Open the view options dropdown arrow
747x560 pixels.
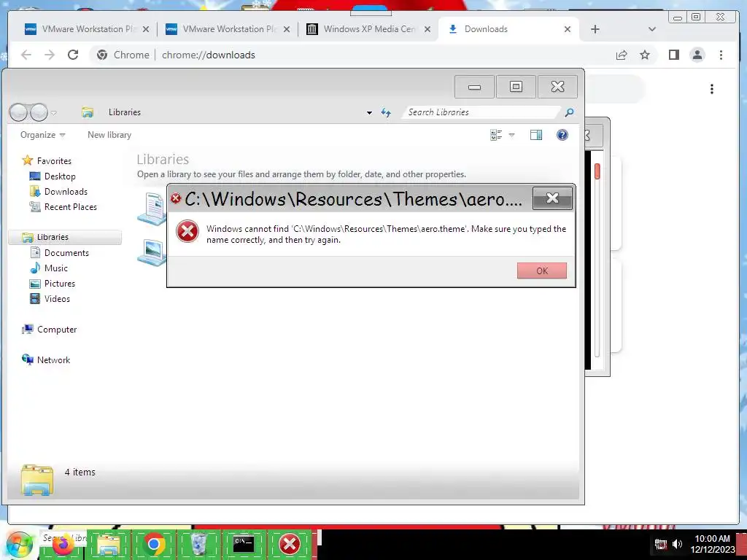(511, 135)
